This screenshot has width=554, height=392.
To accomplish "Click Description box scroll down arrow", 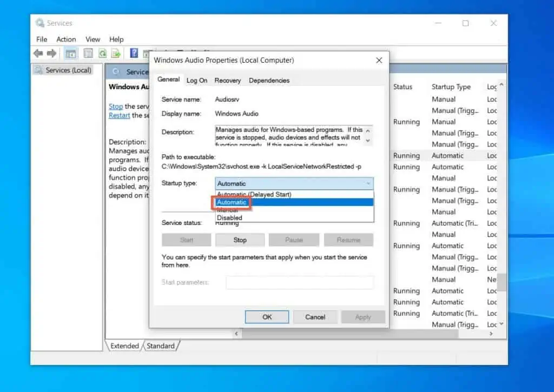I will coord(368,141).
